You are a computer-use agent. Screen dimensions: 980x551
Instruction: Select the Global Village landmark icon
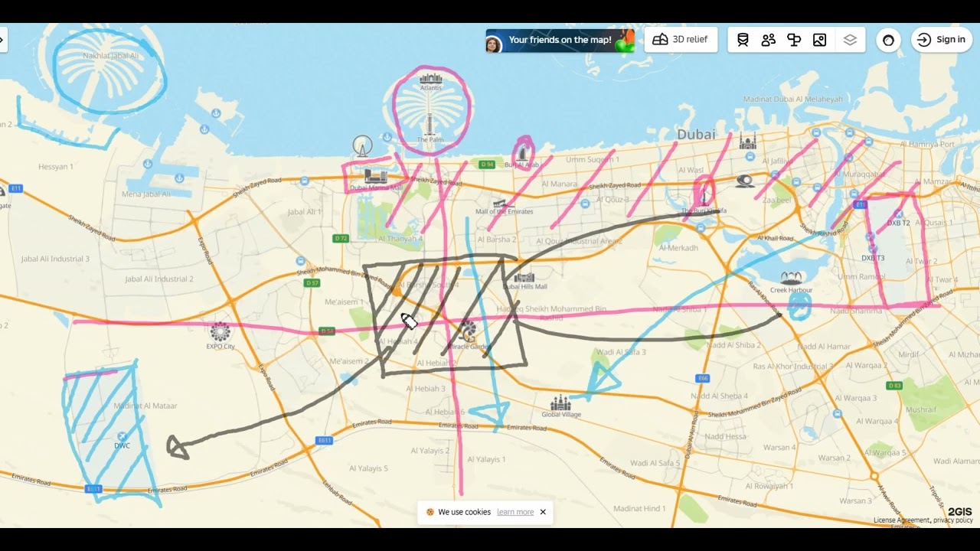click(561, 403)
